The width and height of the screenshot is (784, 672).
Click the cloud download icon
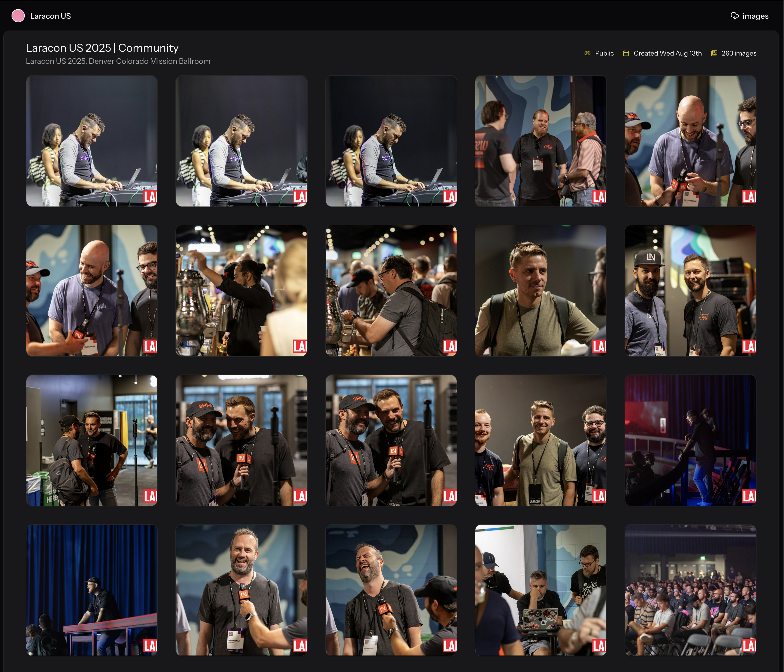click(735, 16)
